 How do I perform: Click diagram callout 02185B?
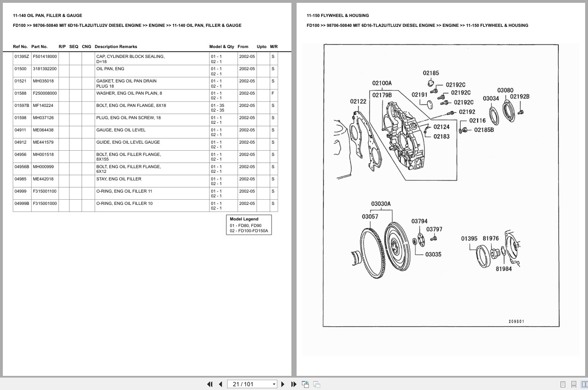(484, 130)
